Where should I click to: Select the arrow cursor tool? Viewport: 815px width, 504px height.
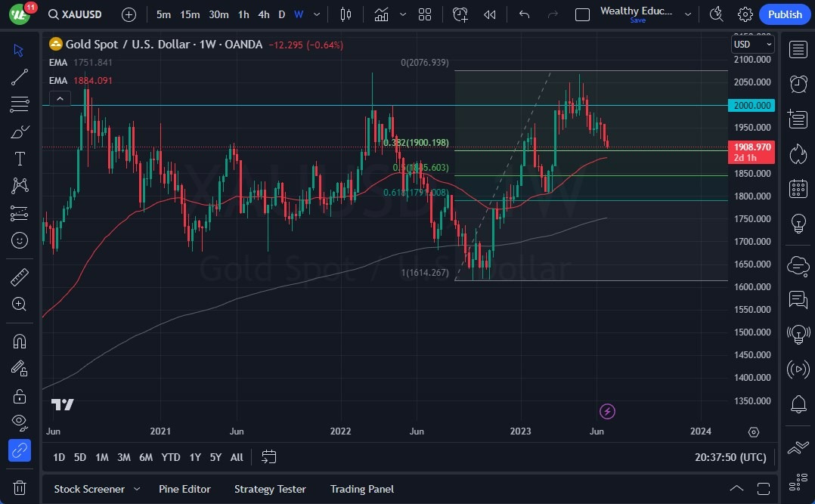(x=19, y=50)
